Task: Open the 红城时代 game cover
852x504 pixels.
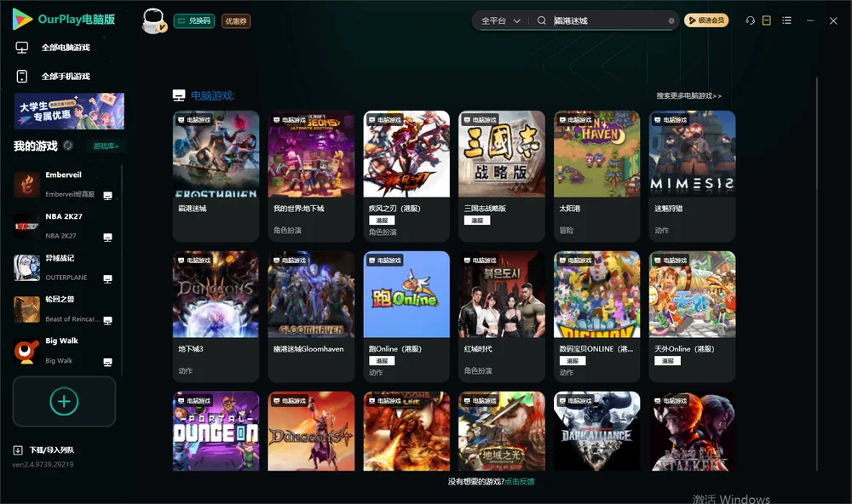Action: pos(502,295)
